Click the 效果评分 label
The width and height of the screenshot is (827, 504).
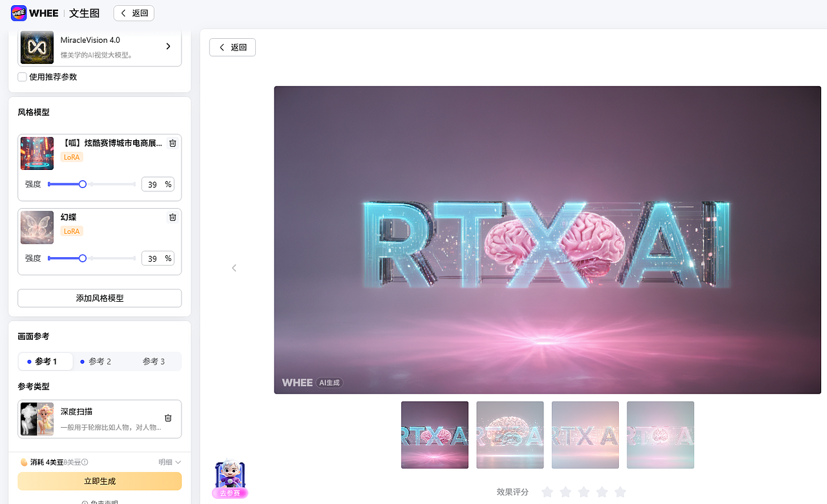tap(512, 492)
